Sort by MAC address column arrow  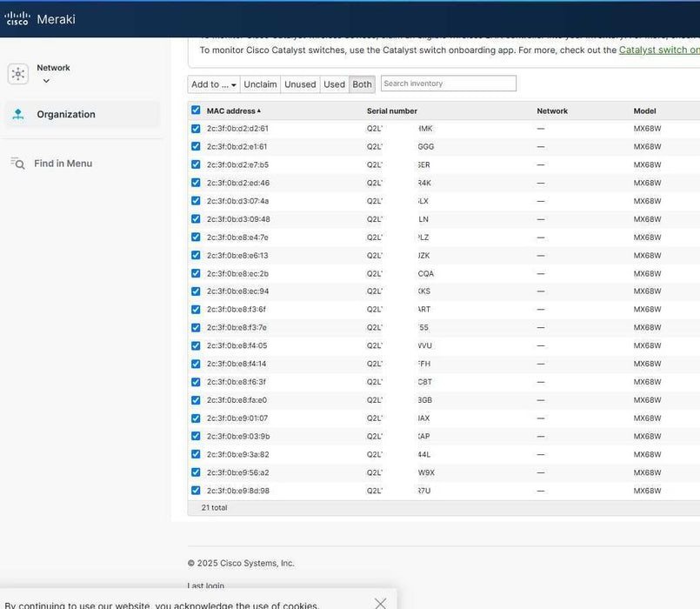(x=259, y=110)
